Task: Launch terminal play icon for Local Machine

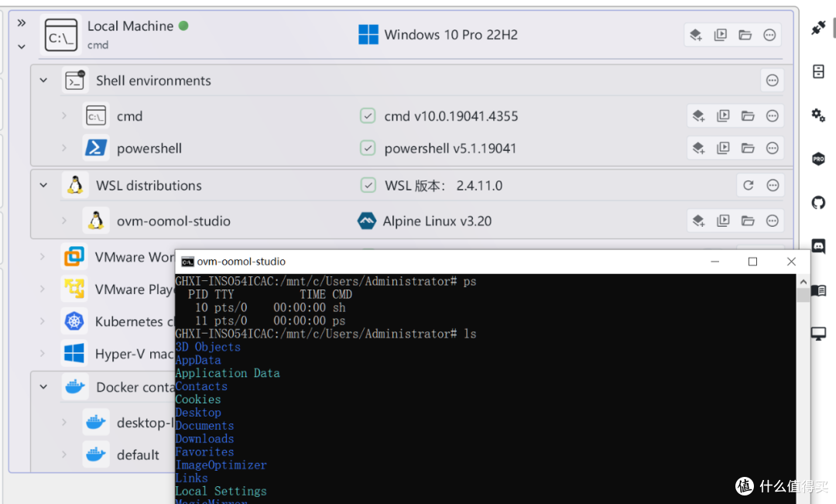Action: 721,35
